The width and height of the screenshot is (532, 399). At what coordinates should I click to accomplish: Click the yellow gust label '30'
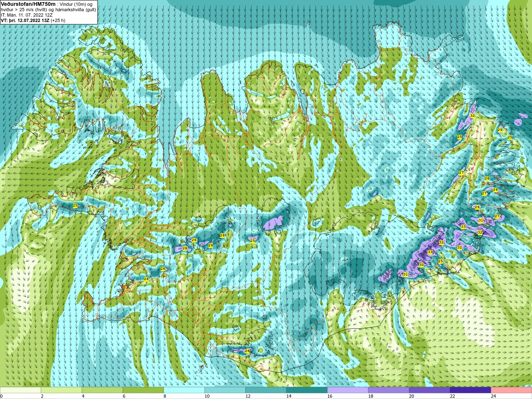pyautogui.click(x=421, y=265)
